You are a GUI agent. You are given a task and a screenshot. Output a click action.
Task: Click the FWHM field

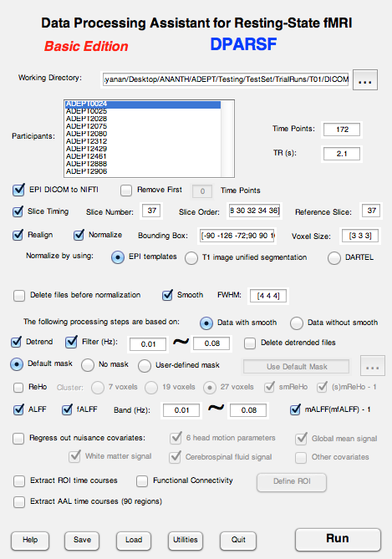268,296
